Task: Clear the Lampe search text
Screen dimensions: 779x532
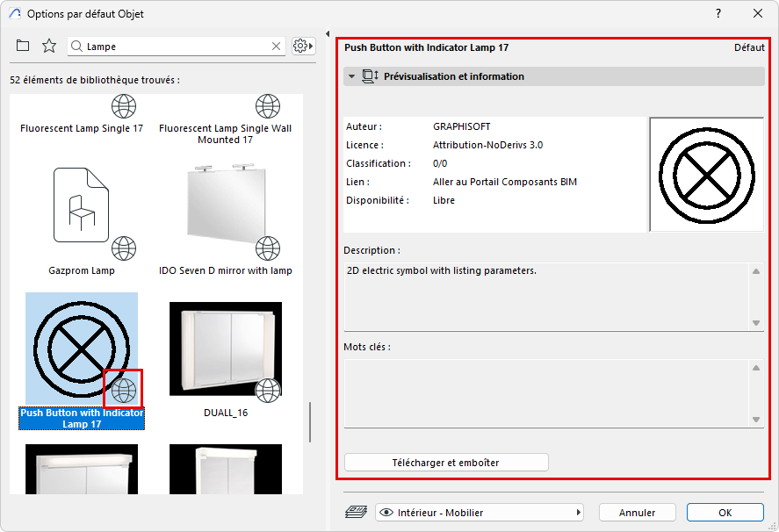Action: 277,47
